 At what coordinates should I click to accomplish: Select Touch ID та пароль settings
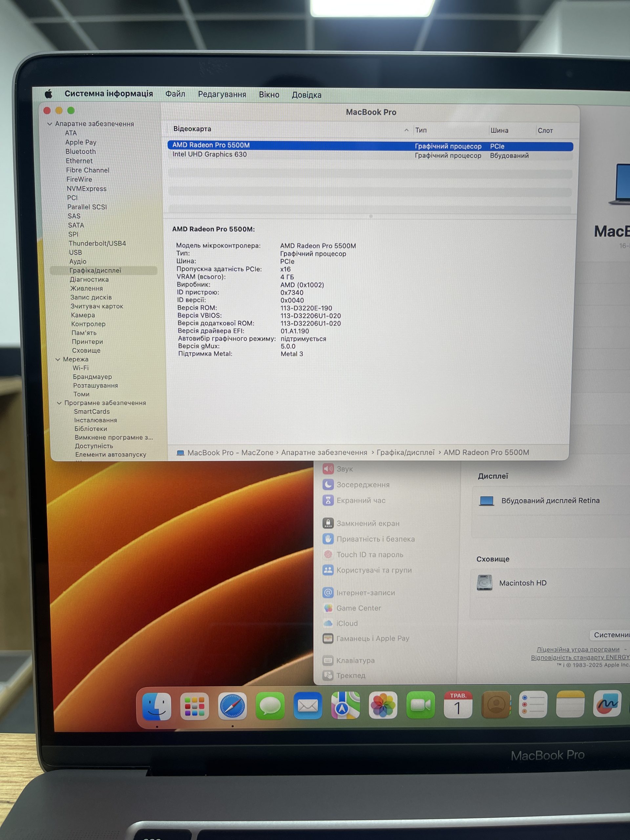click(363, 555)
